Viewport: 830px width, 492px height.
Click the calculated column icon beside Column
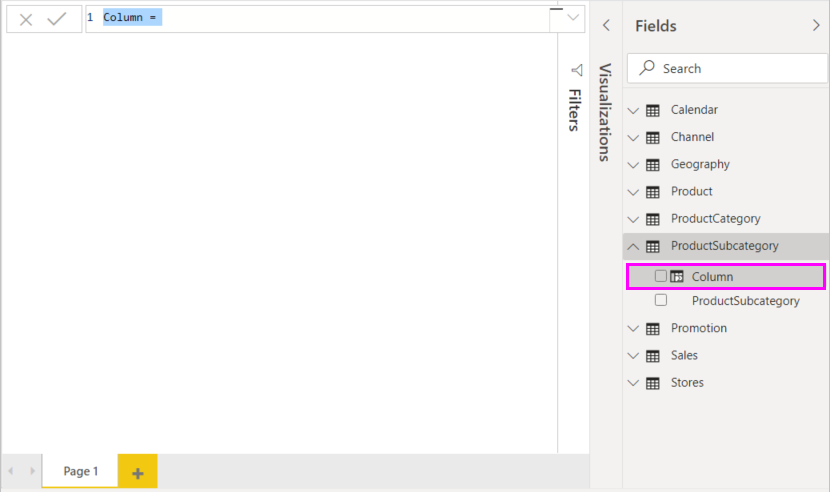pyautogui.click(x=676, y=276)
